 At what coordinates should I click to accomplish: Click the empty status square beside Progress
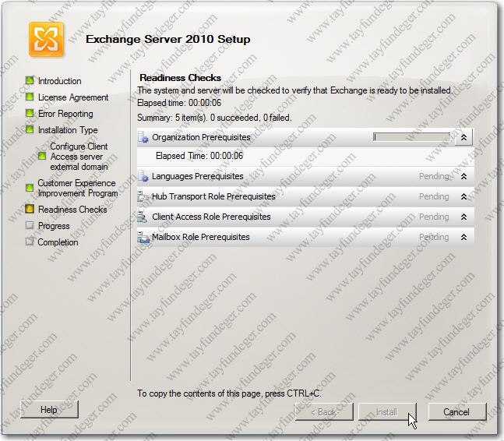tap(30, 225)
